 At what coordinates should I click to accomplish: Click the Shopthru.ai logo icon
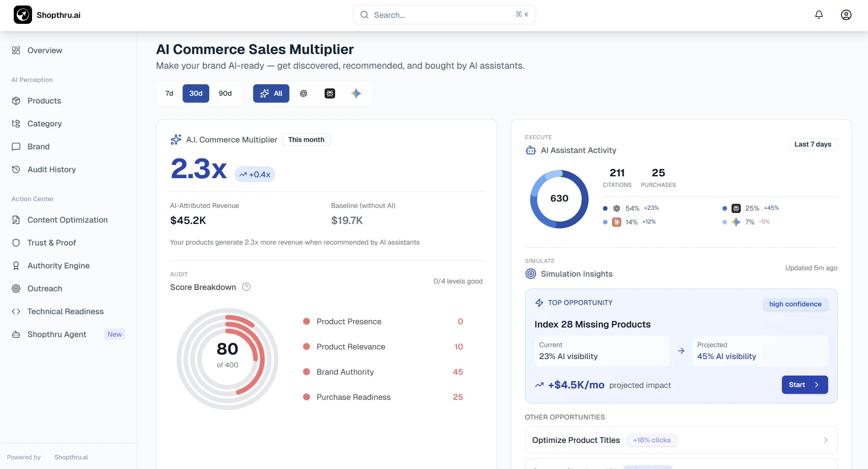(x=22, y=15)
